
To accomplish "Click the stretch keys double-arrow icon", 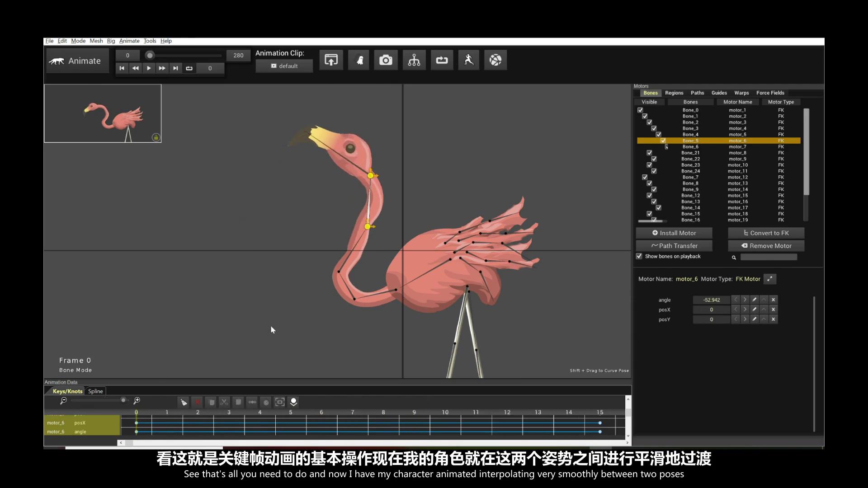I will pyautogui.click(x=252, y=402).
